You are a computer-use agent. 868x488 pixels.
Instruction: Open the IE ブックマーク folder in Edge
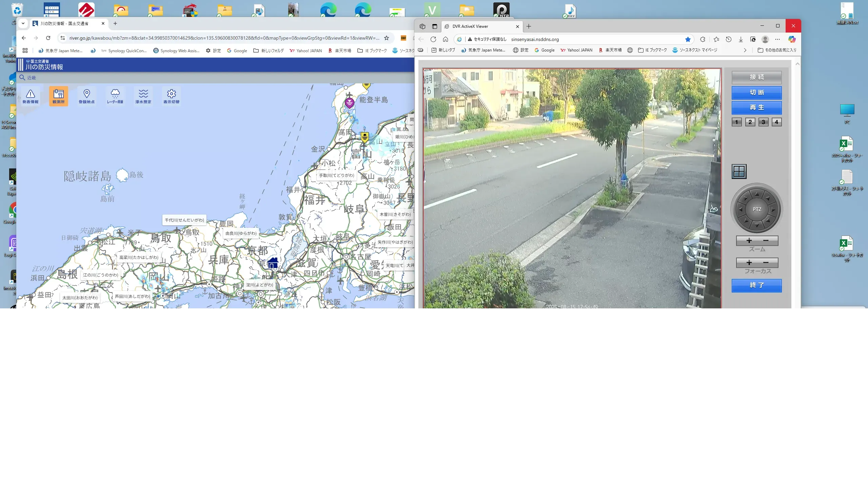click(652, 50)
